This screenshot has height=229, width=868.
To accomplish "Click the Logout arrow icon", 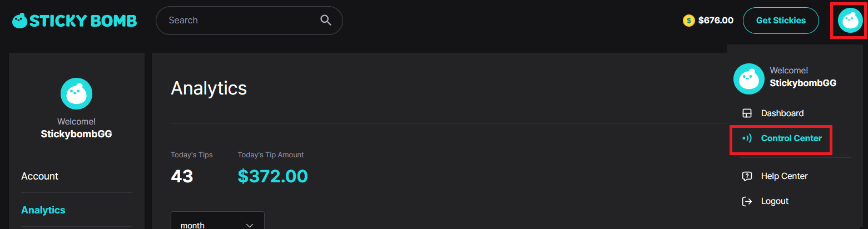I will pyautogui.click(x=747, y=201).
